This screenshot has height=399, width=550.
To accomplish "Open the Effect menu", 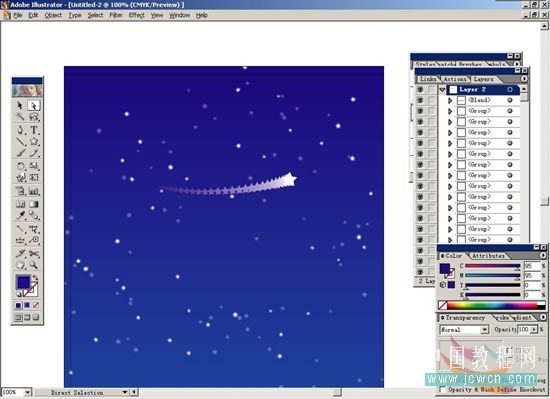I will click(x=136, y=15).
